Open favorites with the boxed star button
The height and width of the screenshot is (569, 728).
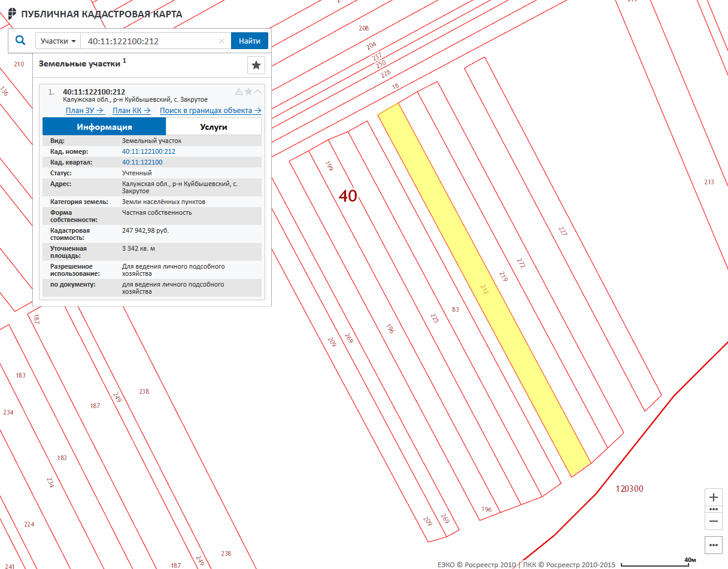click(256, 65)
